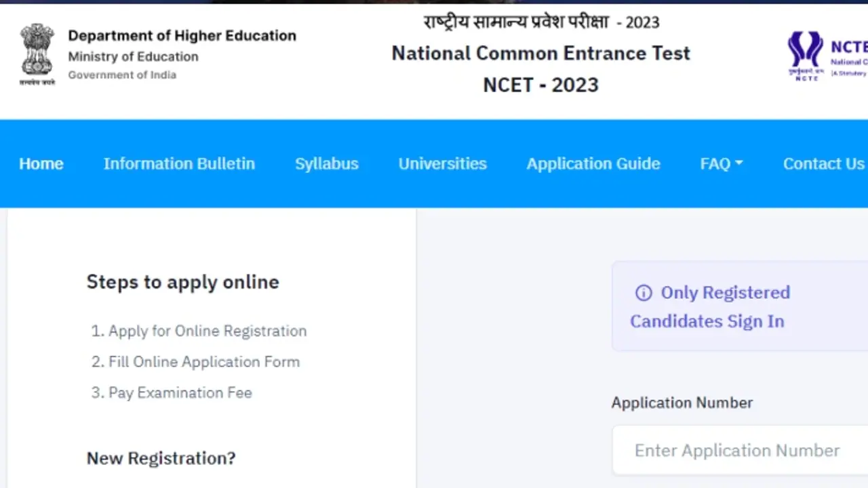The image size is (868, 488).
Task: Click the NCET - 2023 page title
Action: (540, 85)
